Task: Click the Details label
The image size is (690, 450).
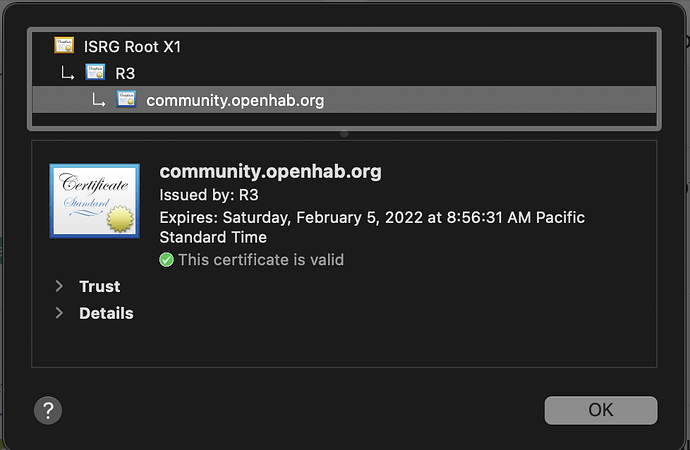Action: [x=106, y=313]
